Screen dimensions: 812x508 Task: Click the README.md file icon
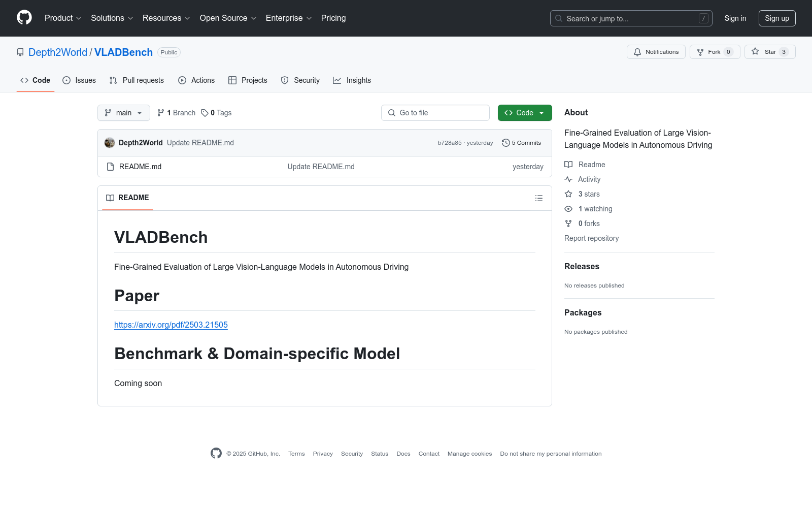(x=110, y=167)
